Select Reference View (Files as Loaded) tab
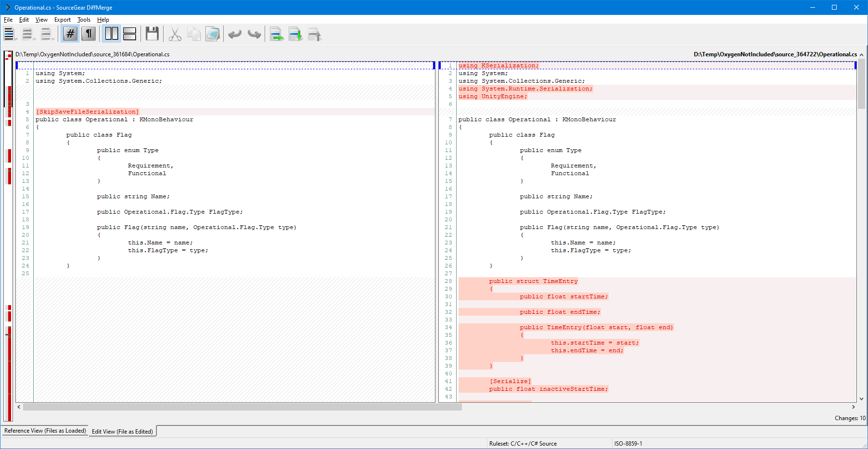The width and height of the screenshot is (868, 449). [45, 431]
